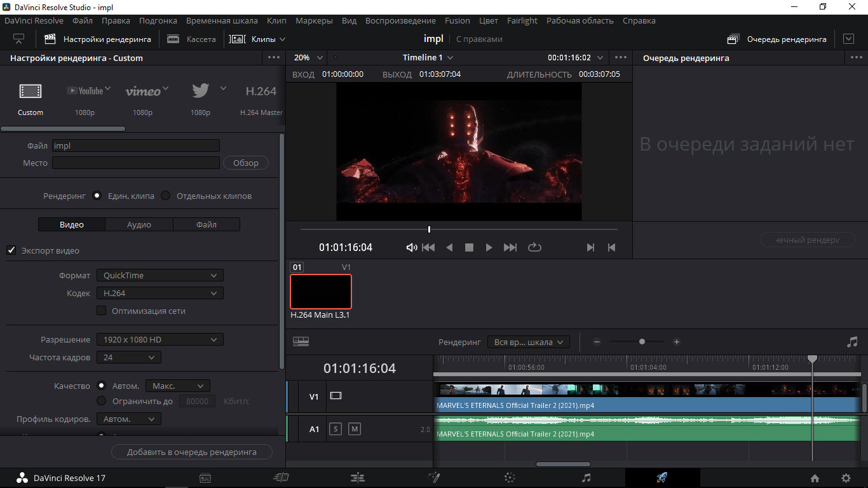Switch to the Cut page icon

pos(281,478)
